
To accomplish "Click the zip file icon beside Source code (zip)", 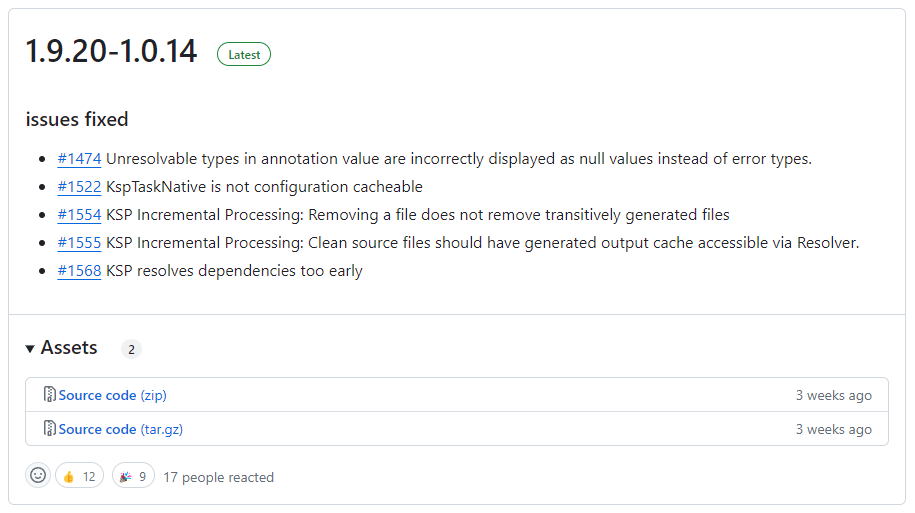I will (50, 395).
